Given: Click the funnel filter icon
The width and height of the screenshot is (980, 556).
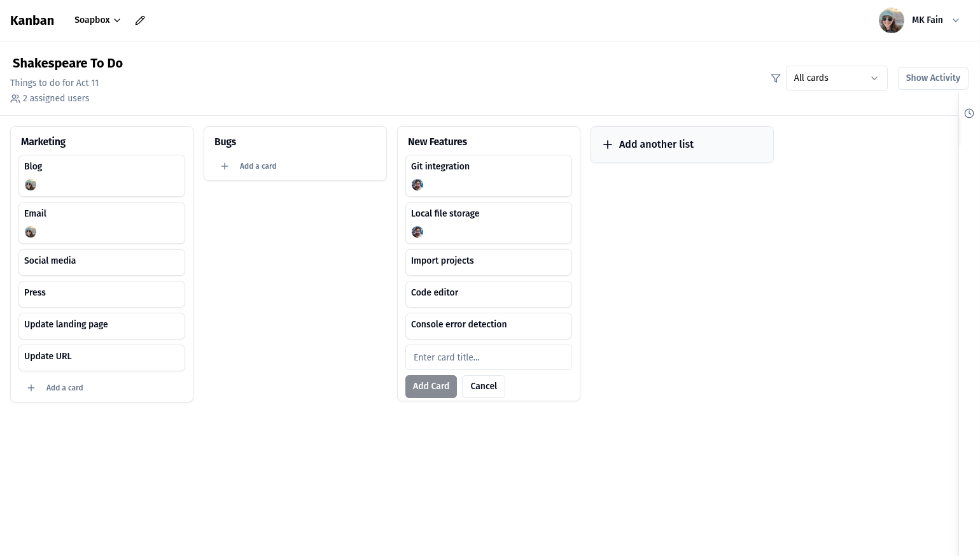Looking at the screenshot, I should tap(776, 78).
